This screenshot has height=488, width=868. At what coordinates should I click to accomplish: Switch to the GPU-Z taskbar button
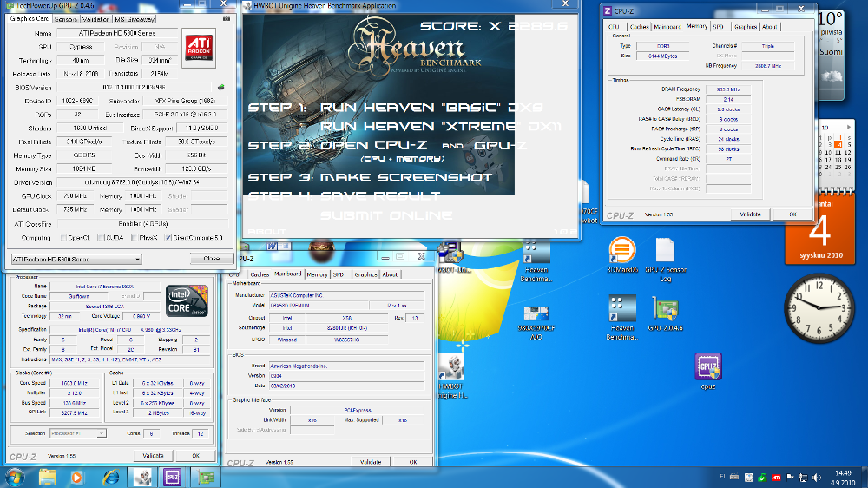(206, 477)
